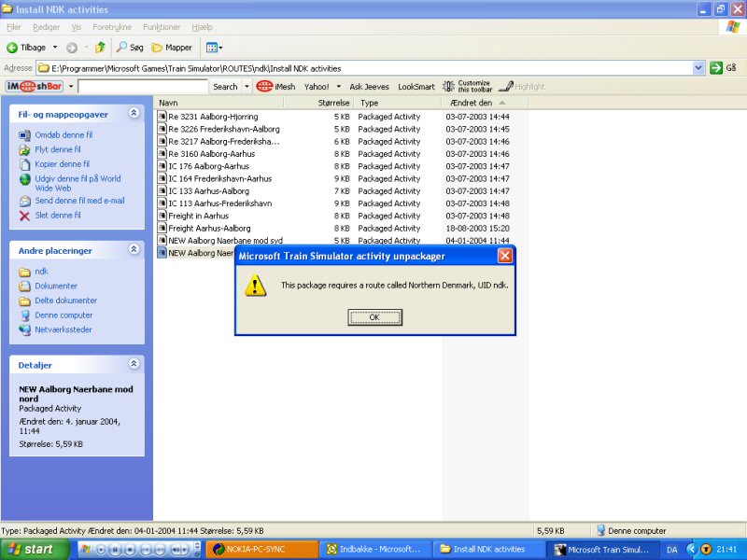The image size is (747, 560).
Task: Open the Vis menu
Action: [x=77, y=27]
